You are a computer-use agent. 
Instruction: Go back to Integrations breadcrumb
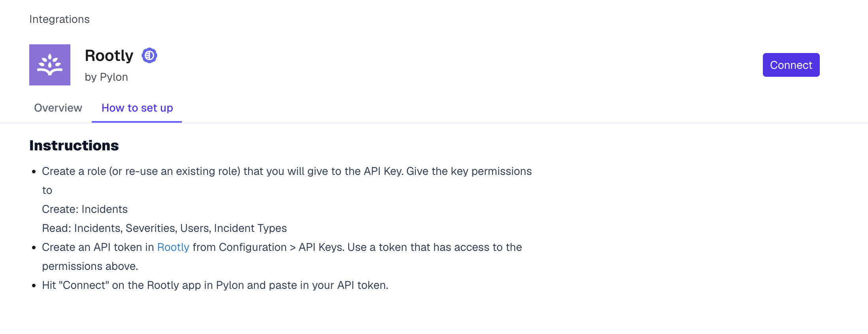[x=59, y=19]
